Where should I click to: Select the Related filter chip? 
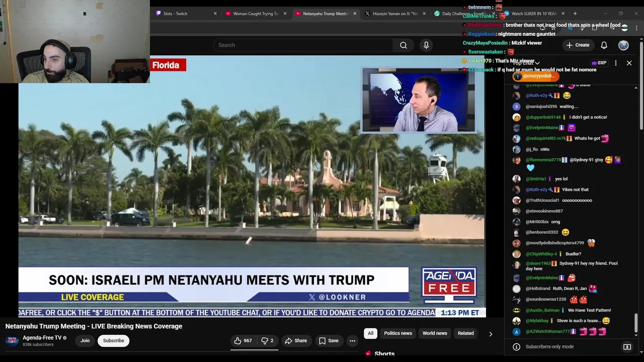466,333
